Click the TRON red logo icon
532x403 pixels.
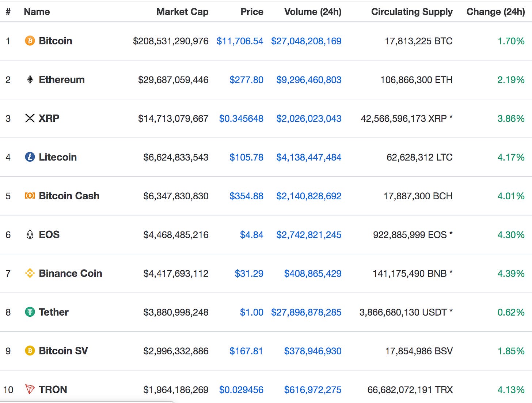tap(30, 389)
